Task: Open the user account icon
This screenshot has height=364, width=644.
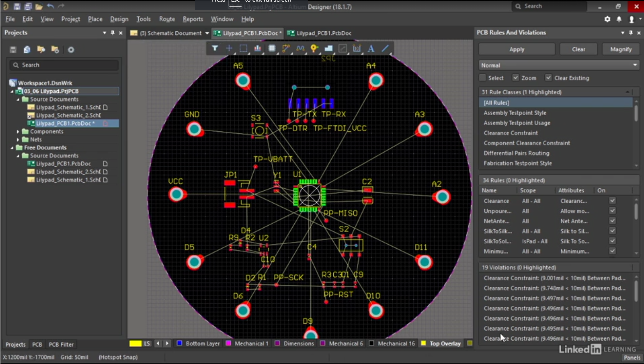Action: (x=632, y=19)
